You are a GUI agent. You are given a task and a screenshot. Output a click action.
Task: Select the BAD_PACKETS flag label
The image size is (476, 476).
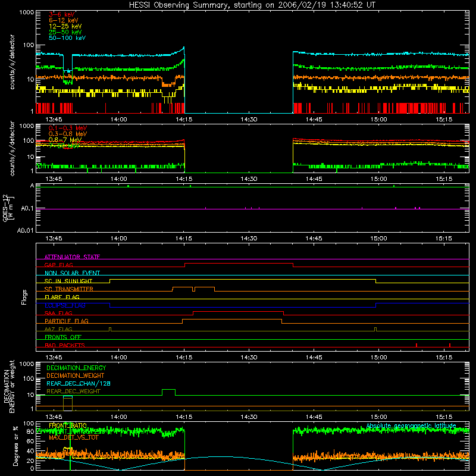point(65,345)
